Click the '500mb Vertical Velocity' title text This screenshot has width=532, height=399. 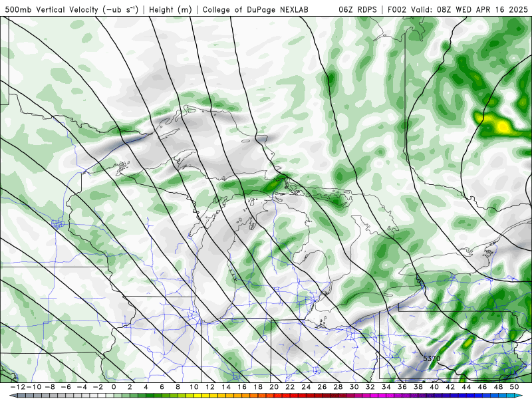coord(51,10)
